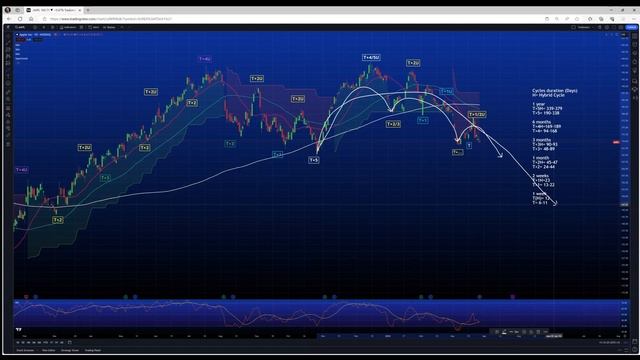Click the TradingView logo on chart
This screenshot has height=360, width=640.
[18, 329]
